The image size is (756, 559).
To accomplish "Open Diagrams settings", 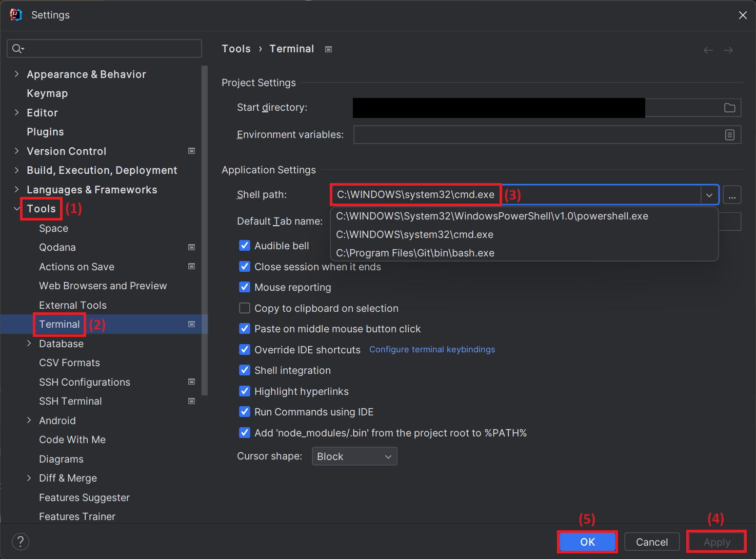I will 61,459.
